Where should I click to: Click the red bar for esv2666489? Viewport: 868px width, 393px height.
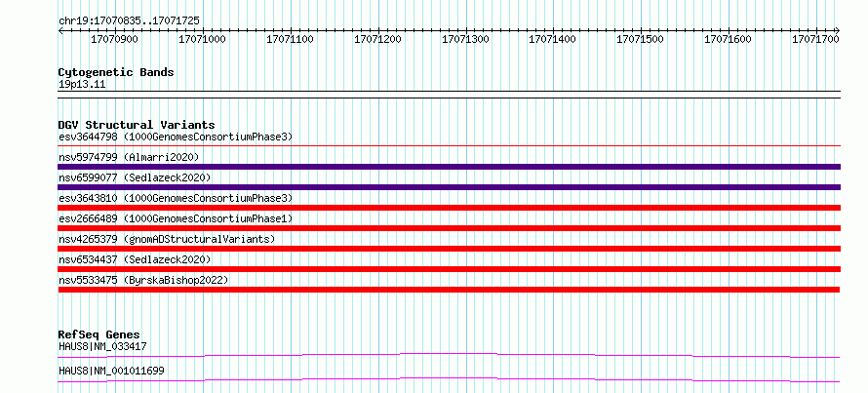pos(449,228)
